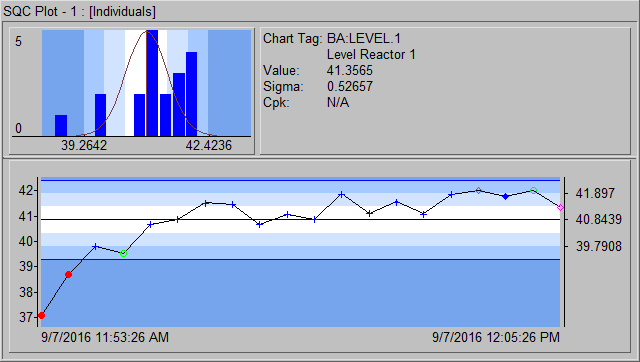The width and height of the screenshot is (640, 362).
Task: Click the 'Cpk:' label
Action: pyautogui.click(x=276, y=102)
